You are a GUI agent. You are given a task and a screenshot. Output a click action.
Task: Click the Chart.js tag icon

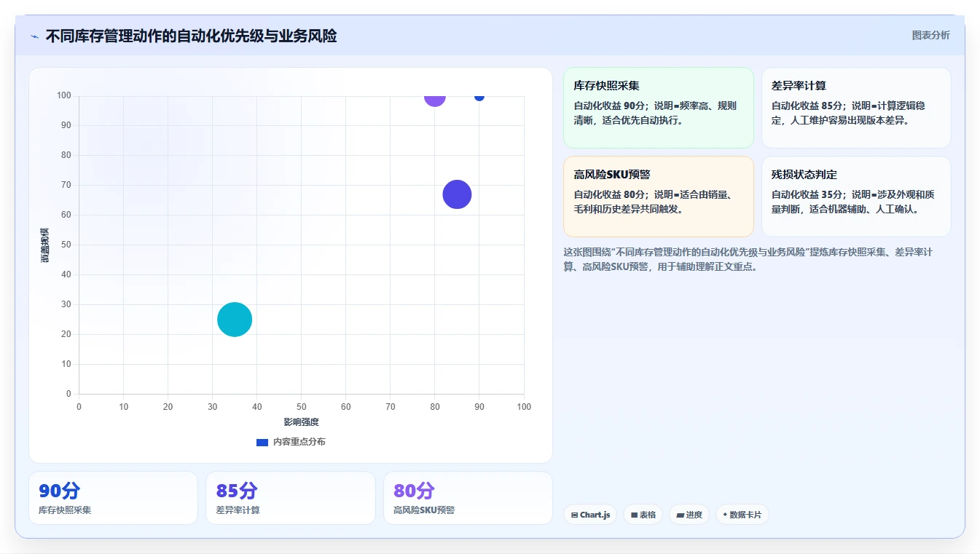[575, 515]
